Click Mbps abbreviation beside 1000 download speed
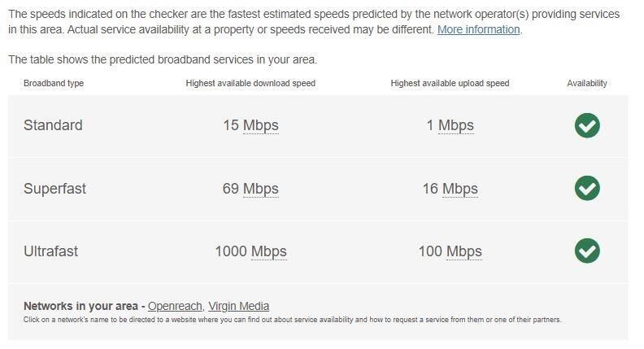The height and width of the screenshot is (349, 644). tap(268, 251)
